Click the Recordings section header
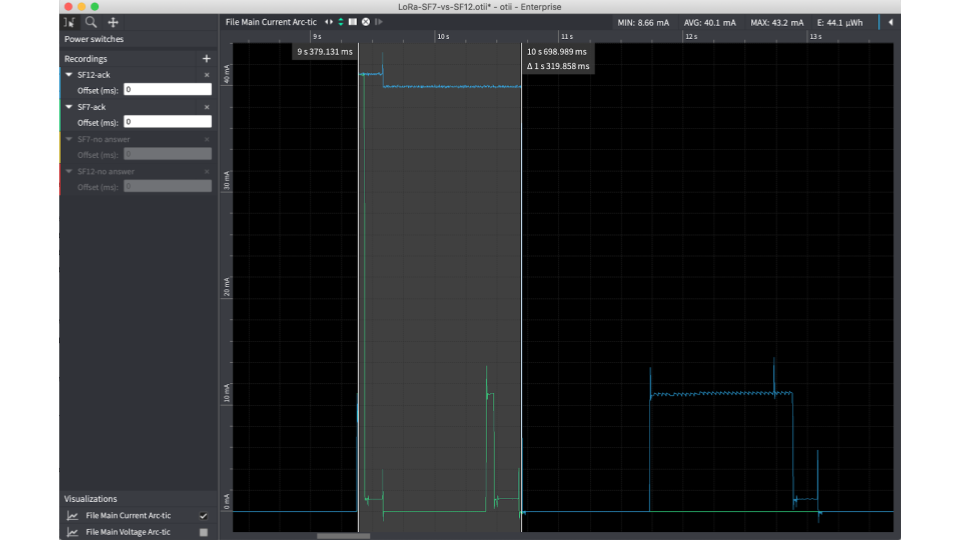The width and height of the screenshot is (960, 540). click(x=86, y=59)
